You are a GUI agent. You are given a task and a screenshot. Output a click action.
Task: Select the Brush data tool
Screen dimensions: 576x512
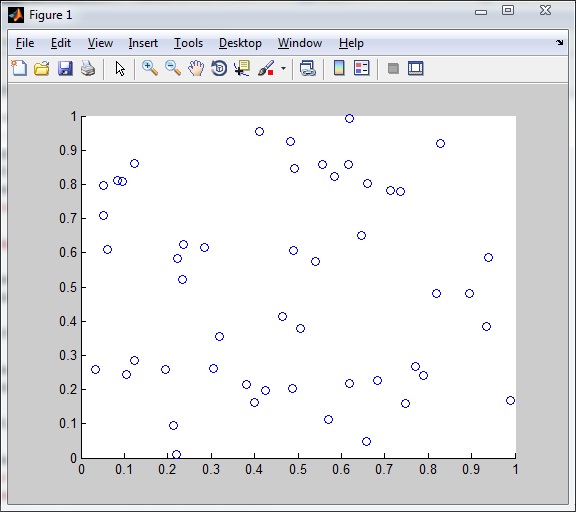pos(266,68)
